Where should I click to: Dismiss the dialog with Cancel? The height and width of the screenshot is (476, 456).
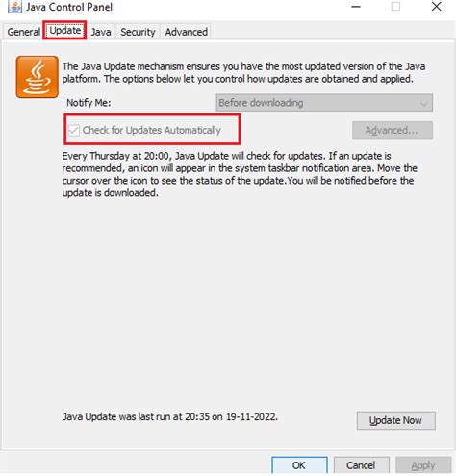pyautogui.click(x=362, y=465)
